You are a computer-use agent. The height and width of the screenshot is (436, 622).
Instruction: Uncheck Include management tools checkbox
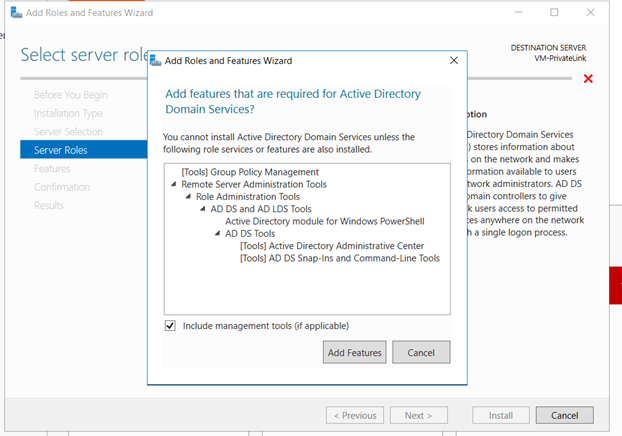tap(170, 326)
